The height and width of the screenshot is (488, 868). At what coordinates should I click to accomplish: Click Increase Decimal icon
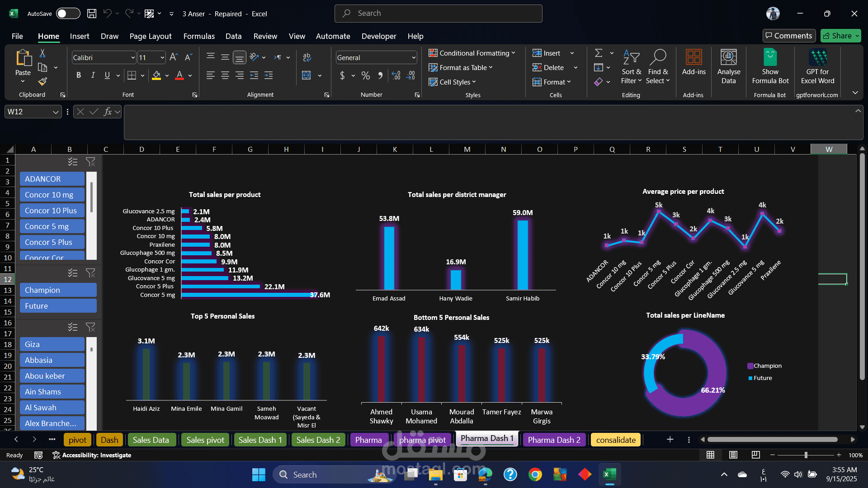tap(396, 75)
